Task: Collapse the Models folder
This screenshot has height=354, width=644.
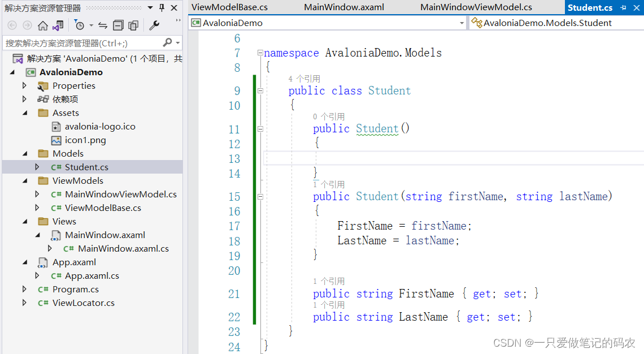Action: point(25,153)
